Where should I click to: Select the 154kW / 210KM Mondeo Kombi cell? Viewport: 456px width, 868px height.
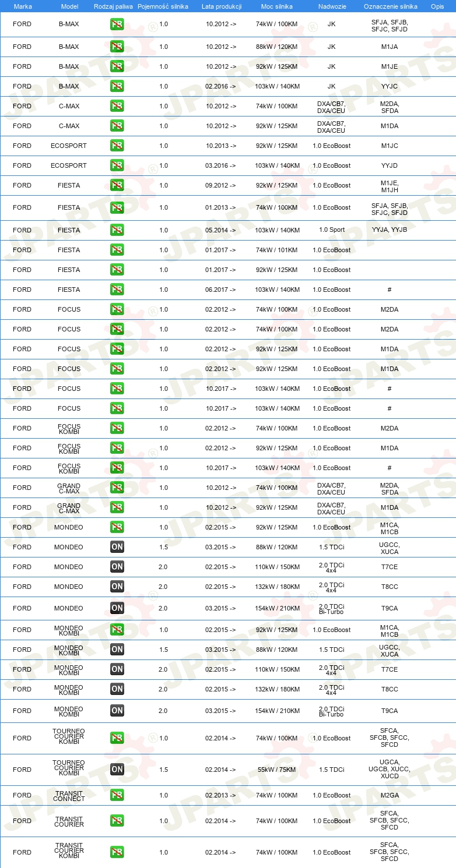point(278,711)
